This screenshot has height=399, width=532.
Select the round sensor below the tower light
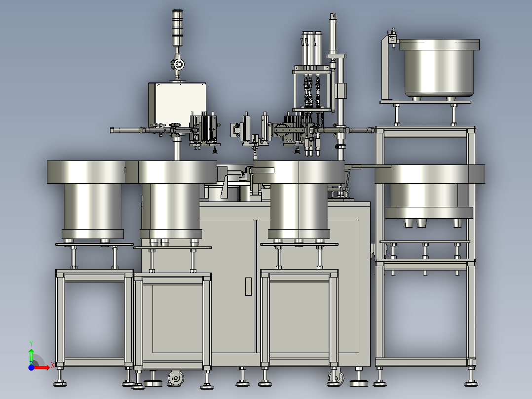(x=178, y=64)
